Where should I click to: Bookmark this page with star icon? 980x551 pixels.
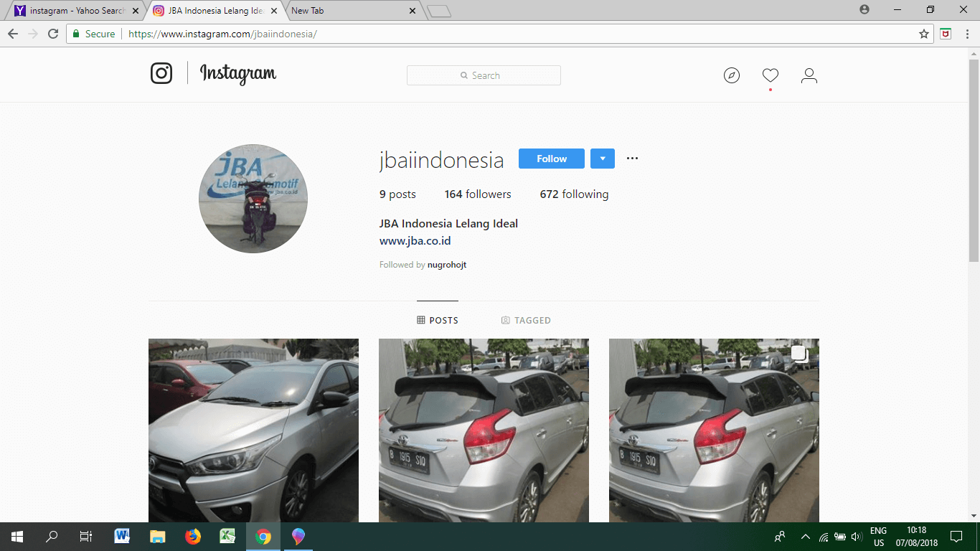[923, 34]
